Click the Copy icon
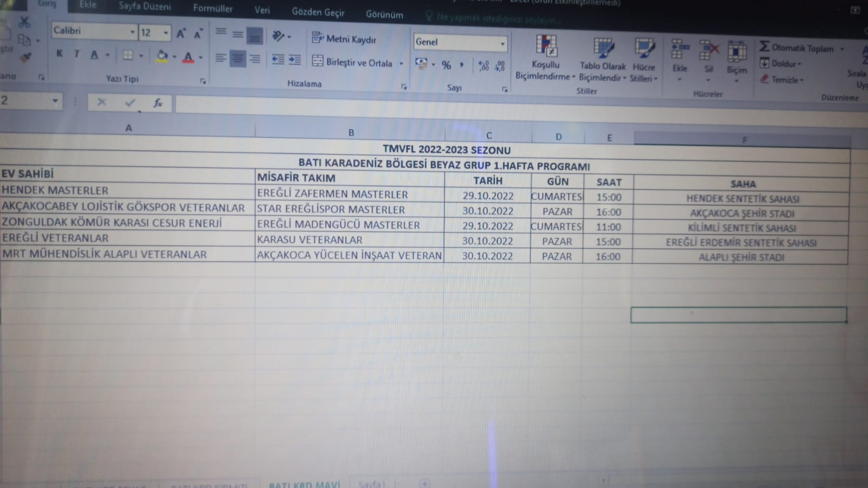The image size is (868, 488). 24,40
